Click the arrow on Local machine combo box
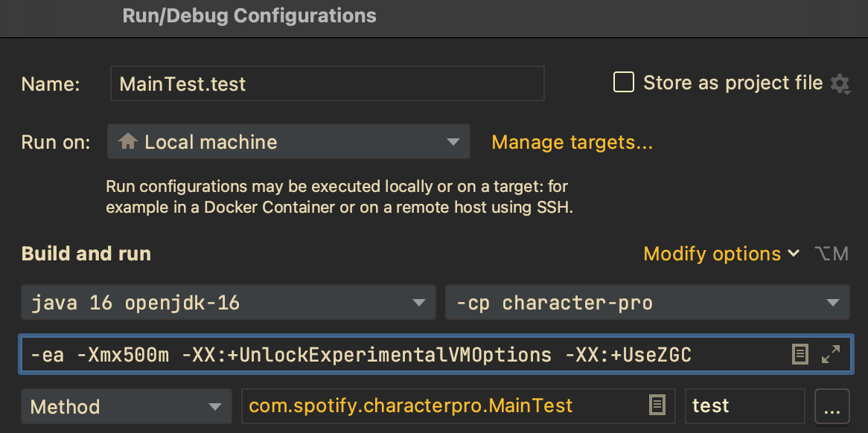The height and width of the screenshot is (433, 868). click(453, 142)
